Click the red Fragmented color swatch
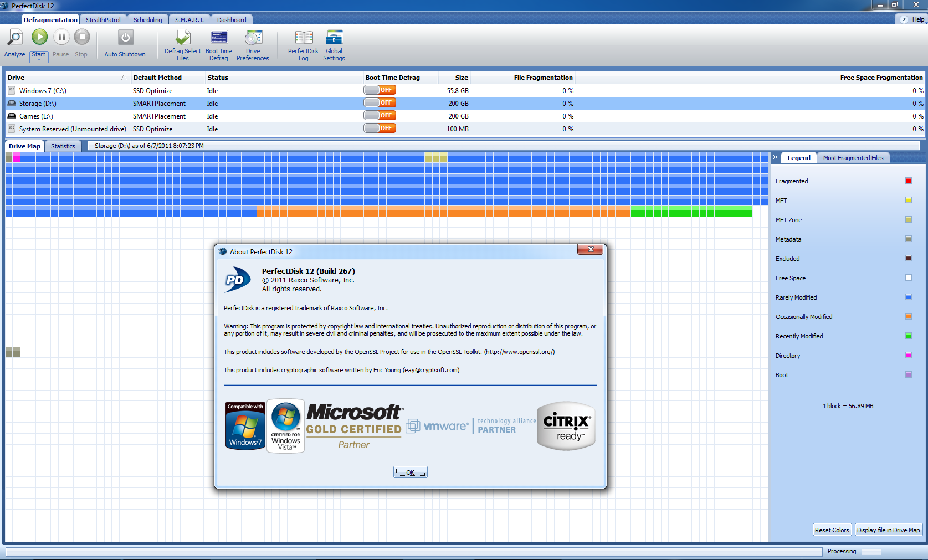Viewport: 928px width, 560px height. coord(909,181)
